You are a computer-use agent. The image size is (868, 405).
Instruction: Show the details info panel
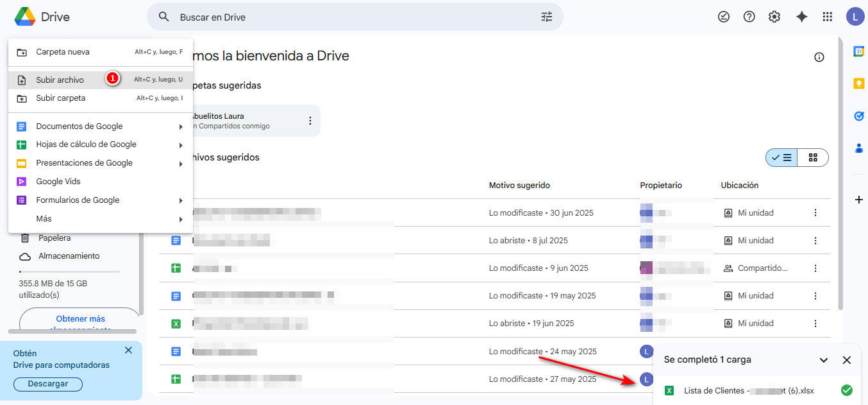819,57
